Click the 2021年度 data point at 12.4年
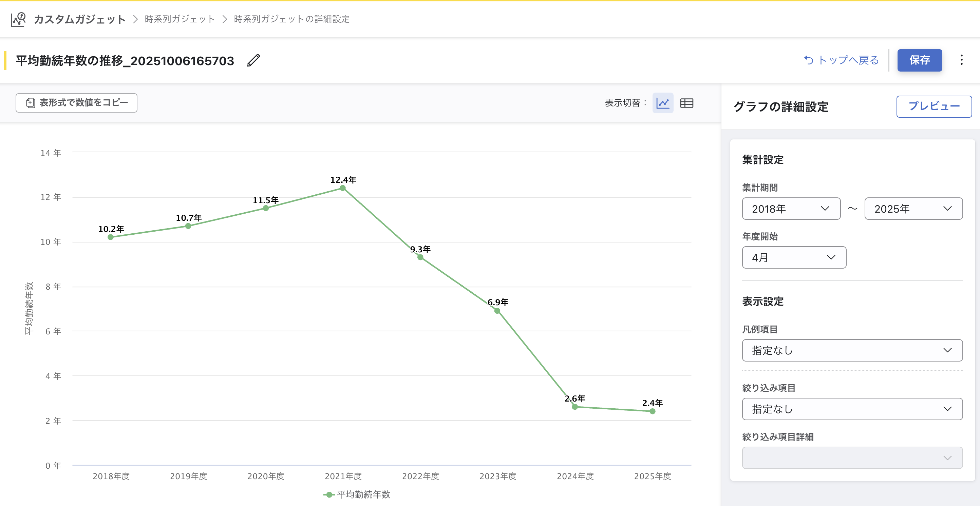The image size is (980, 506). [343, 188]
